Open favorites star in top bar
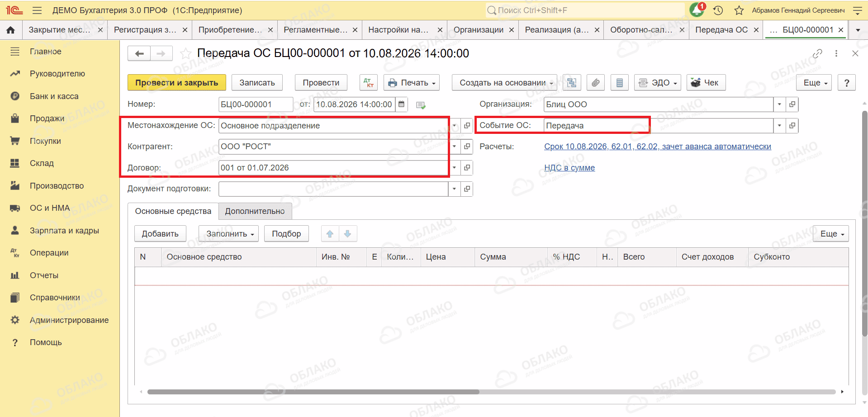Image resolution: width=868 pixels, height=417 pixels. pos(739,10)
